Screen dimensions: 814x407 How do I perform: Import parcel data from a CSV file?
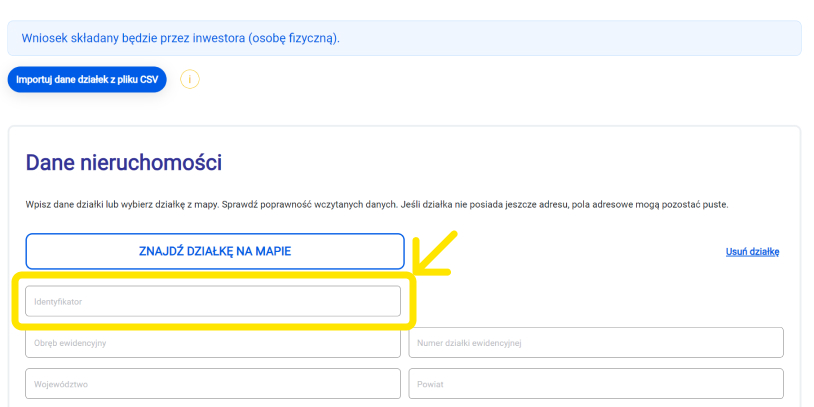87,79
